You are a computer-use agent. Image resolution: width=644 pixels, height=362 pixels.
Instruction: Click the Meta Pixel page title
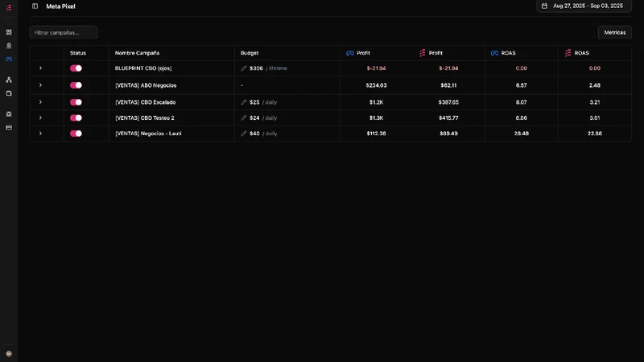pyautogui.click(x=60, y=6)
